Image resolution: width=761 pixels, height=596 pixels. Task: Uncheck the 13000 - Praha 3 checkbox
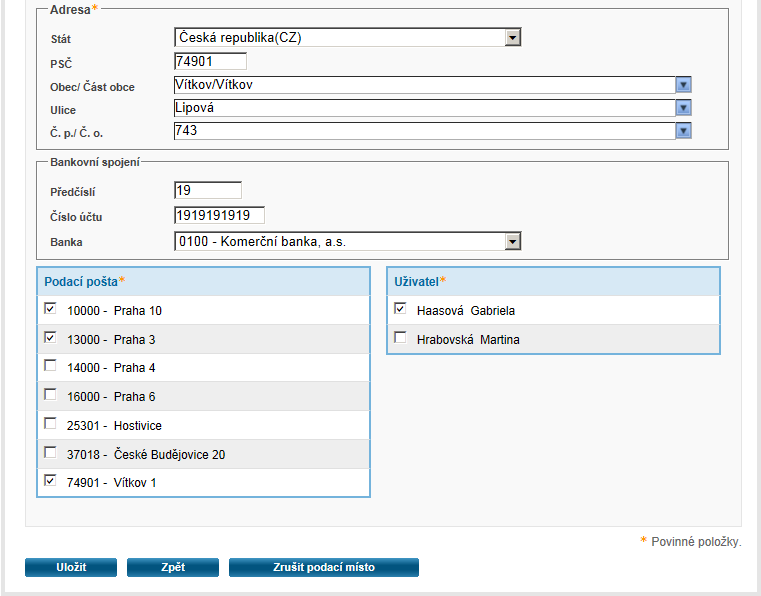click(x=50, y=338)
